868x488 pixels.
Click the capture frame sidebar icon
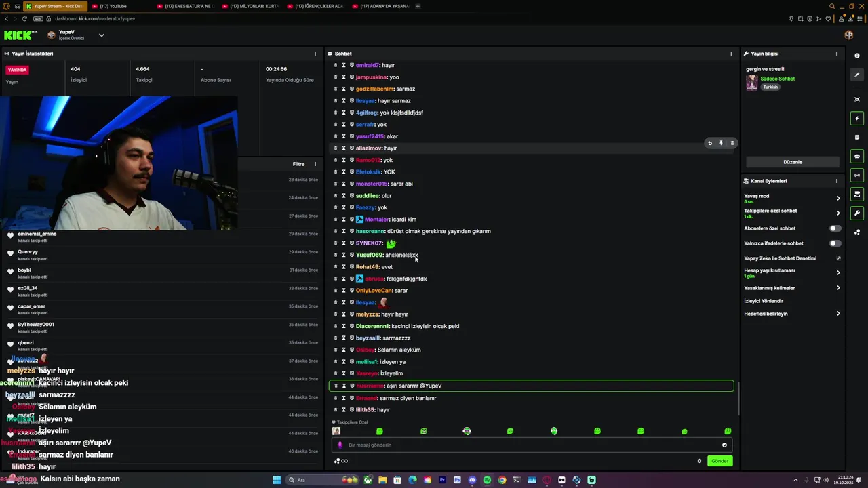pyautogui.click(x=857, y=99)
